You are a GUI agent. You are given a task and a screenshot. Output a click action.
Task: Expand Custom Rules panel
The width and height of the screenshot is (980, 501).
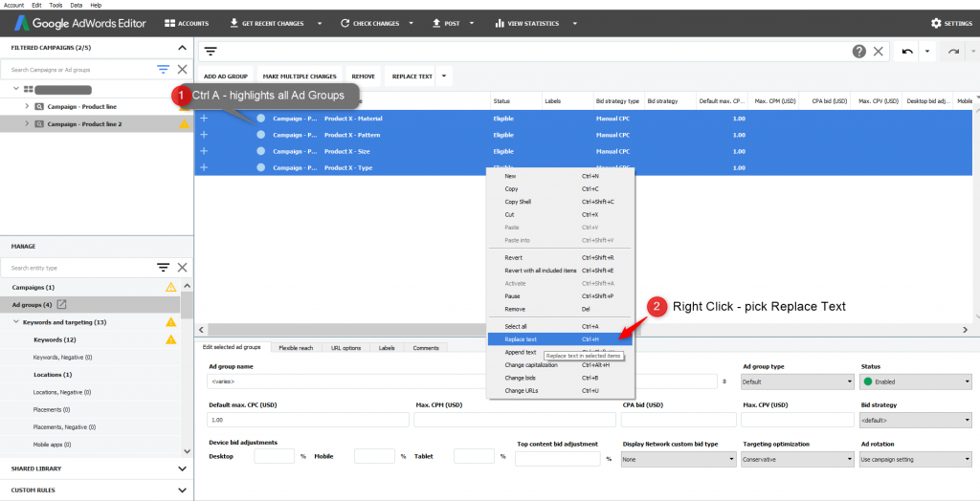tap(182, 490)
